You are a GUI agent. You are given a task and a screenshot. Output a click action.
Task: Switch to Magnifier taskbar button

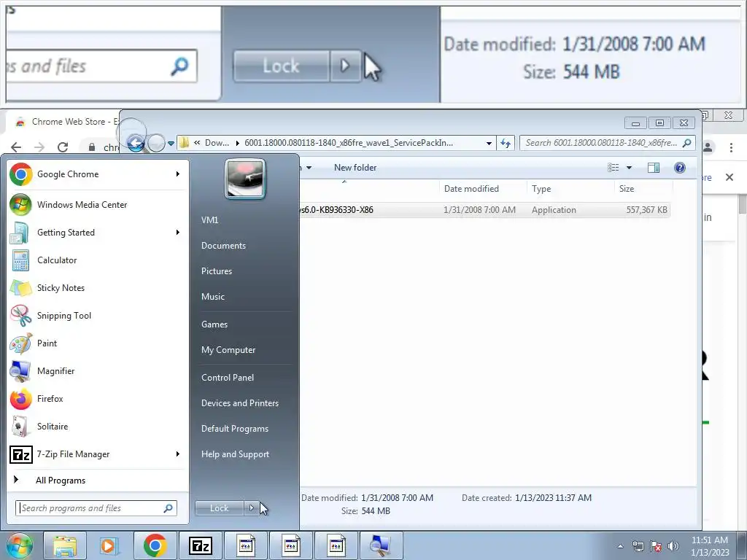coord(381,545)
